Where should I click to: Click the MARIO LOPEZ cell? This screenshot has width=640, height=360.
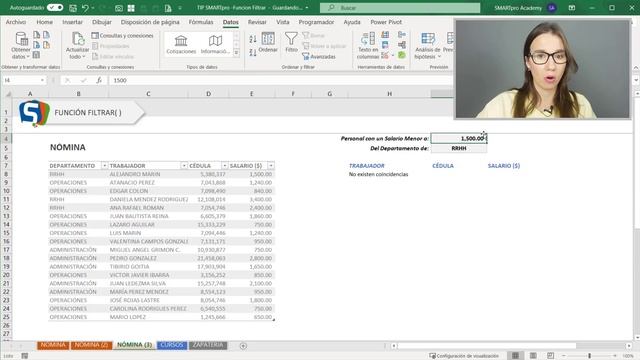click(148, 317)
